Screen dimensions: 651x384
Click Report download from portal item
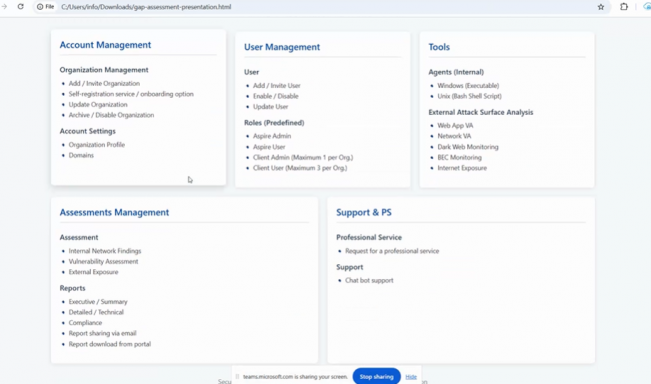110,344
